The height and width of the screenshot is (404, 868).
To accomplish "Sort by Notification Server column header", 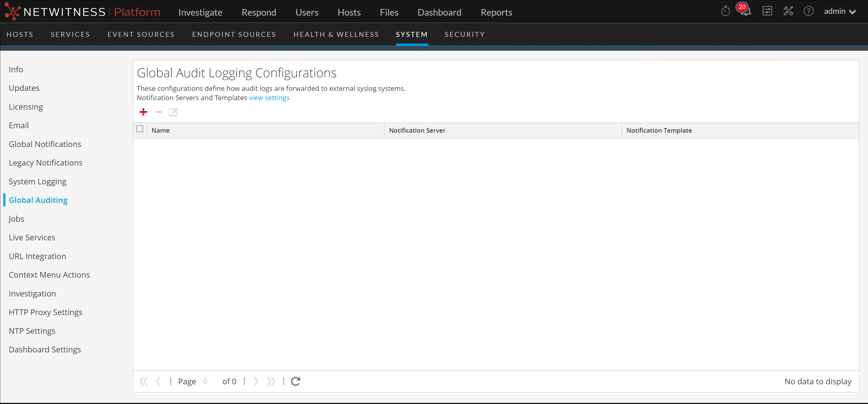I will (x=417, y=130).
